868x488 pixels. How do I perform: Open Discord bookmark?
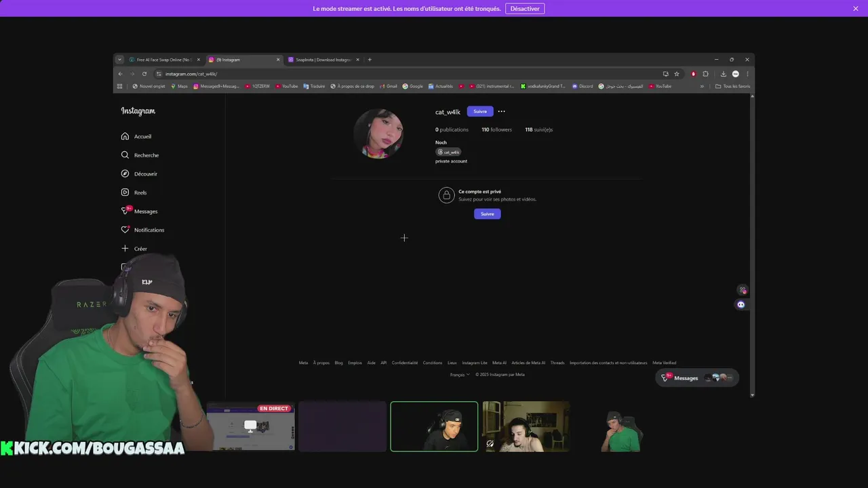(583, 86)
